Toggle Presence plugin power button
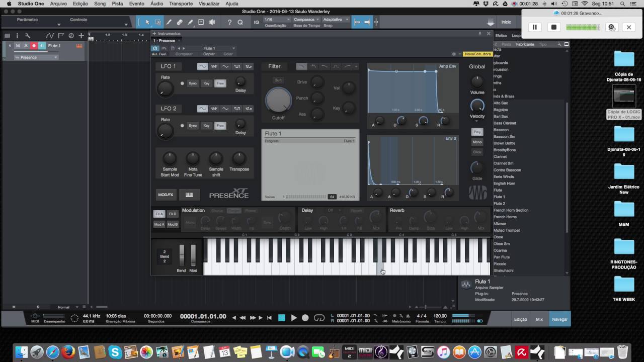The image size is (644, 362). click(155, 48)
